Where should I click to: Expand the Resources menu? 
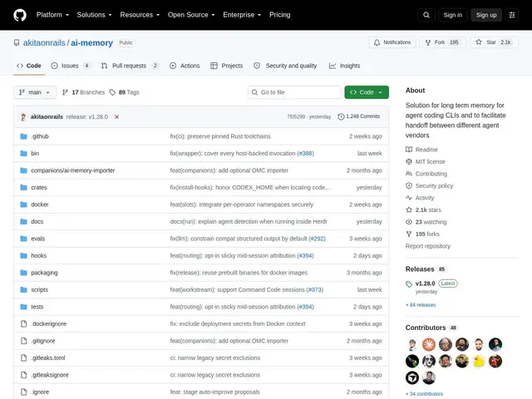140,15
